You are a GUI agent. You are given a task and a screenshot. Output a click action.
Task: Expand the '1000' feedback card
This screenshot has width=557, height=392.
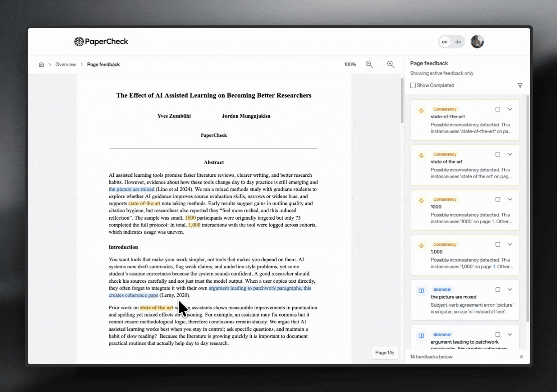click(x=510, y=199)
